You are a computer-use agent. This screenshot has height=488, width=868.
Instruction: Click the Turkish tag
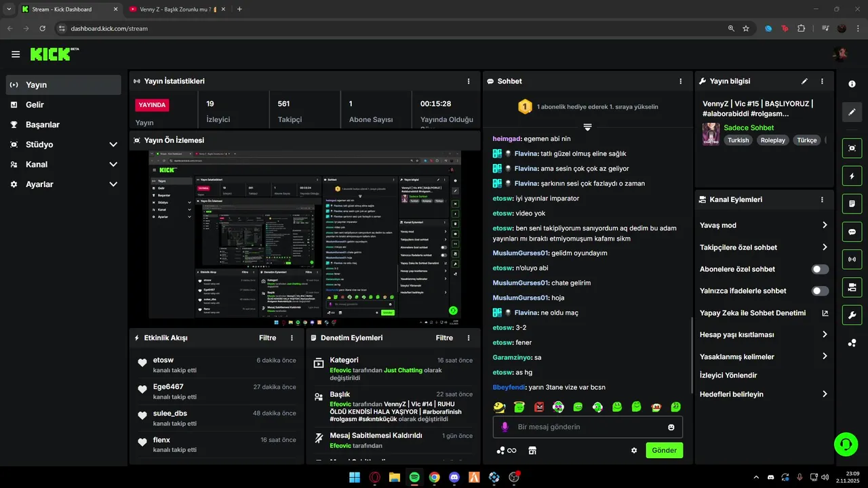[x=738, y=140]
